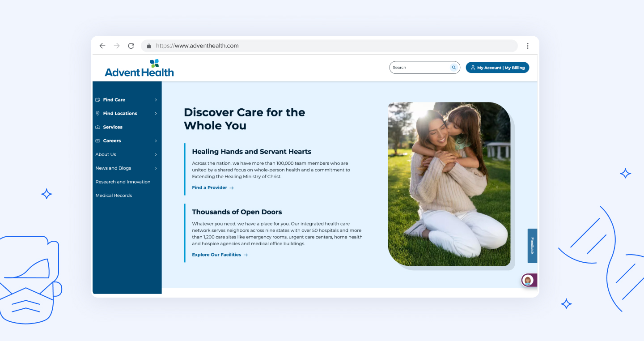Click the browser forward arrow
The width and height of the screenshot is (644, 341).
click(x=117, y=46)
